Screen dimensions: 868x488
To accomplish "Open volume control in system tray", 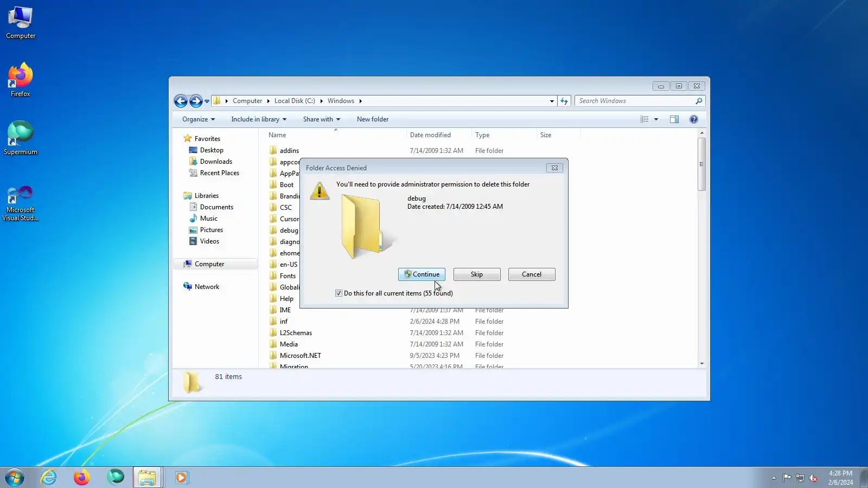I will point(813,478).
